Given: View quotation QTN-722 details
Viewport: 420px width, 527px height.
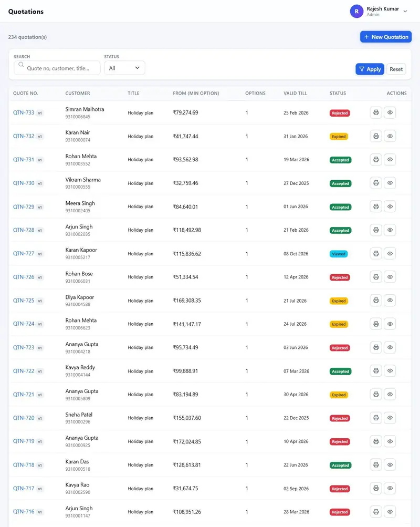Looking at the screenshot, I should [x=390, y=371].
